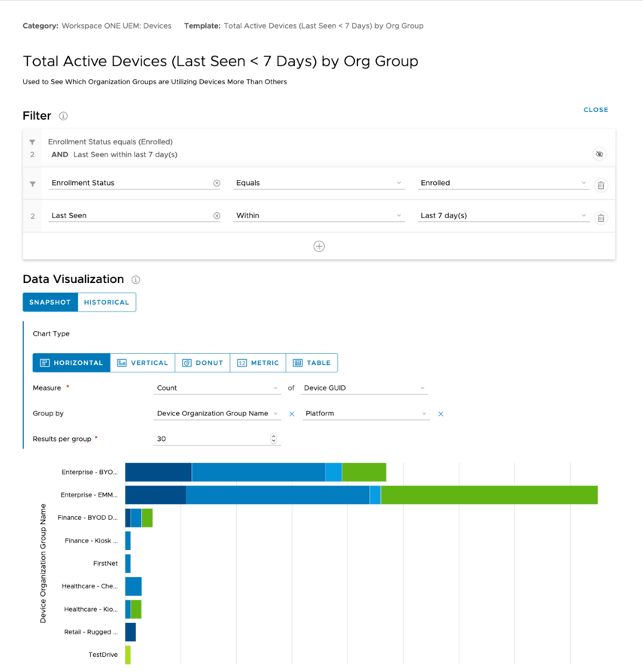Delete the Last Seen filter row
This screenshot has height=672, width=643.
[x=600, y=218]
